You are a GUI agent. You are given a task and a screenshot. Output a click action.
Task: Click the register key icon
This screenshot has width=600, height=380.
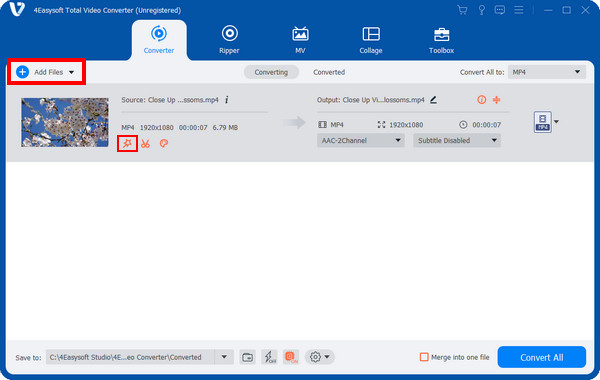481,10
